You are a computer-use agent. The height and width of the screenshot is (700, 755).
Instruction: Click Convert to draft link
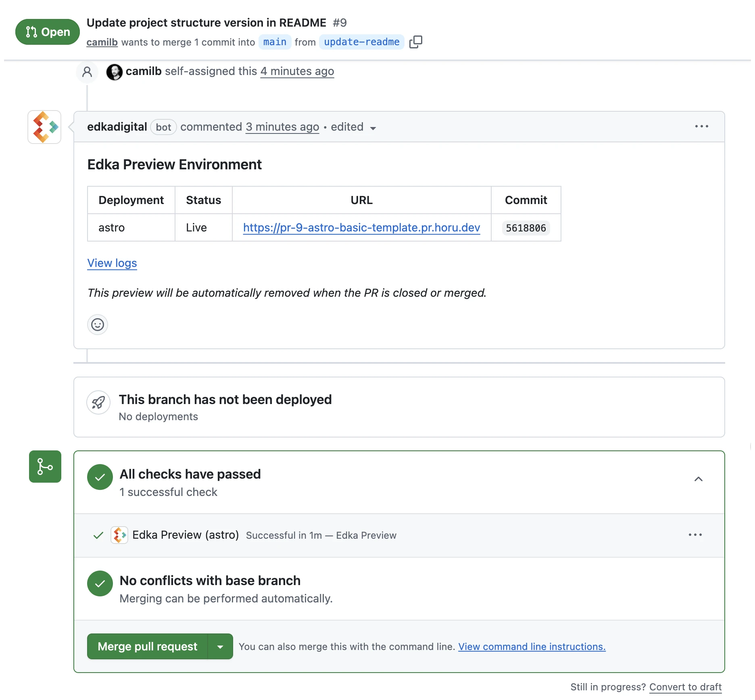click(685, 687)
